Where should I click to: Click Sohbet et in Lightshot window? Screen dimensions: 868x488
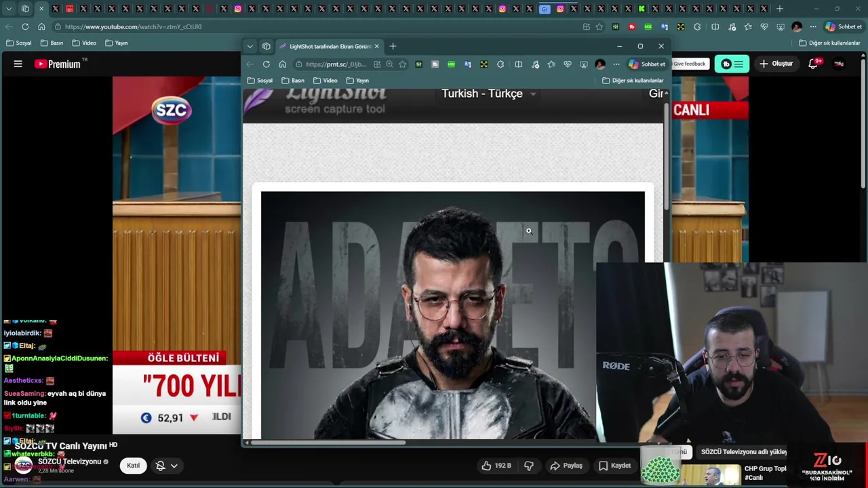(647, 64)
